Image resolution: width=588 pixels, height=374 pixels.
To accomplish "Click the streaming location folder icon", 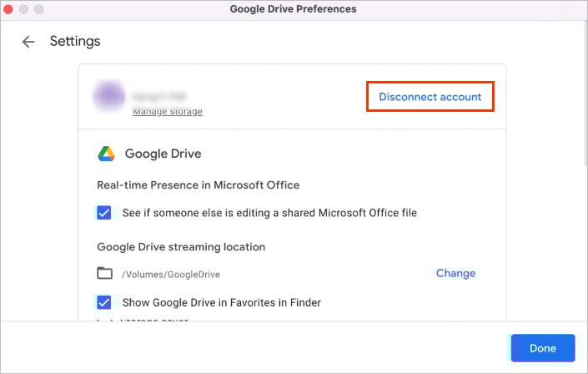I will coord(104,273).
